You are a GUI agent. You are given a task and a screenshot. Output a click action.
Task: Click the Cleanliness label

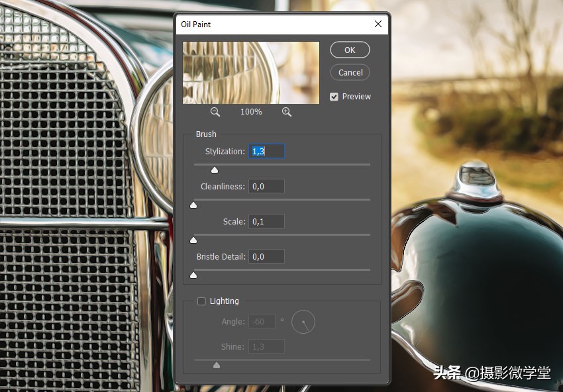tap(223, 187)
